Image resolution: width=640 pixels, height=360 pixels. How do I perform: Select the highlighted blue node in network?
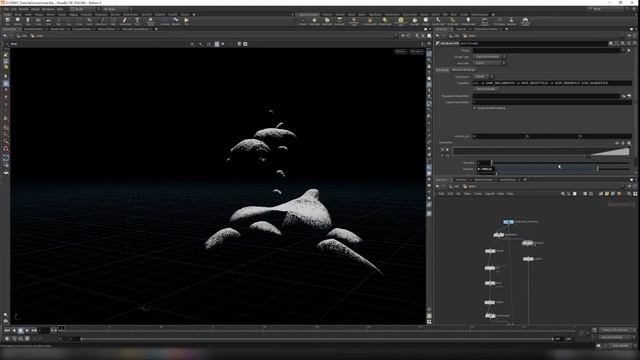[x=508, y=222]
